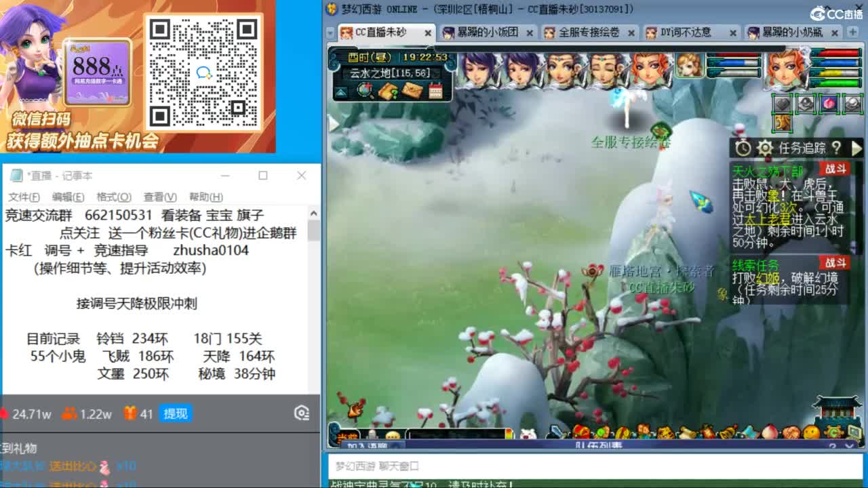The height and width of the screenshot is (488, 868).
Task: Click the player's red HP bar
Action: click(x=835, y=53)
